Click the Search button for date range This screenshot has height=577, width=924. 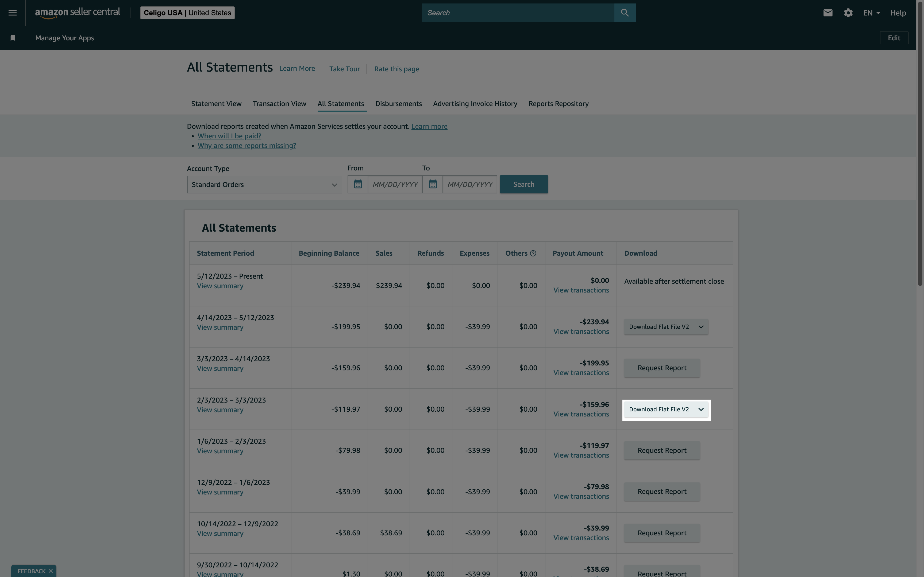[523, 184]
